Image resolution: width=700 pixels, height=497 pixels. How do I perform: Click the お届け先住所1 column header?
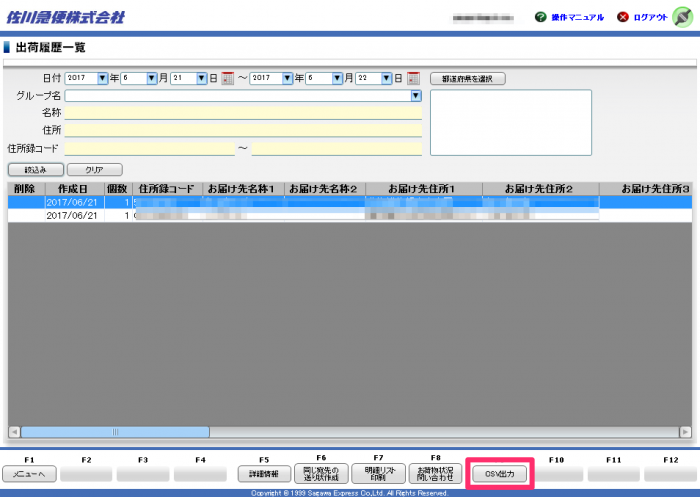pyautogui.click(x=423, y=189)
